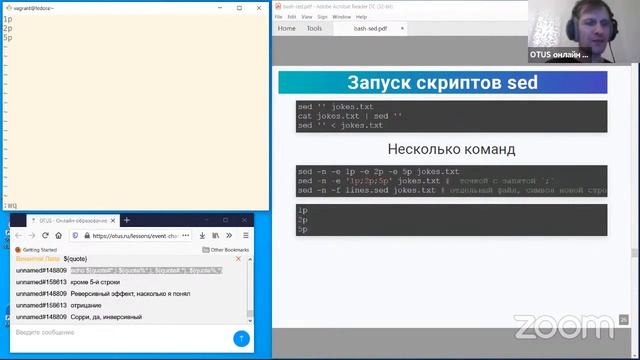Click 'cat jokes.txt | sed' code line
This screenshot has width=640, height=360.
[x=350, y=116]
